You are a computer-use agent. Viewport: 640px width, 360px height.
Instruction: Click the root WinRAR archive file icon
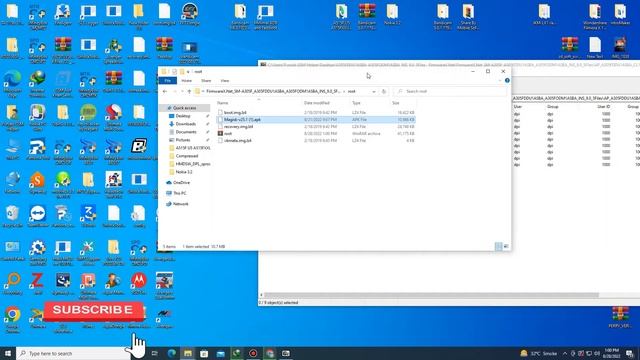[220, 133]
